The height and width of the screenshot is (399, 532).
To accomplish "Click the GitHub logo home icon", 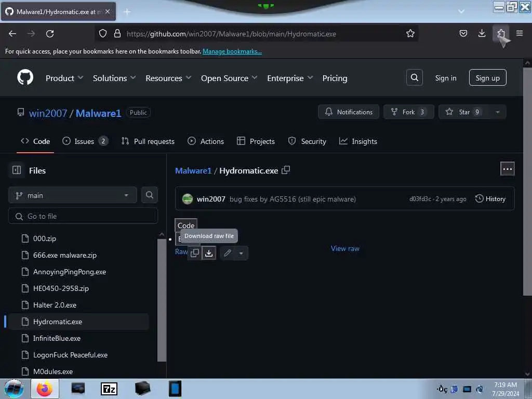I will click(25, 77).
